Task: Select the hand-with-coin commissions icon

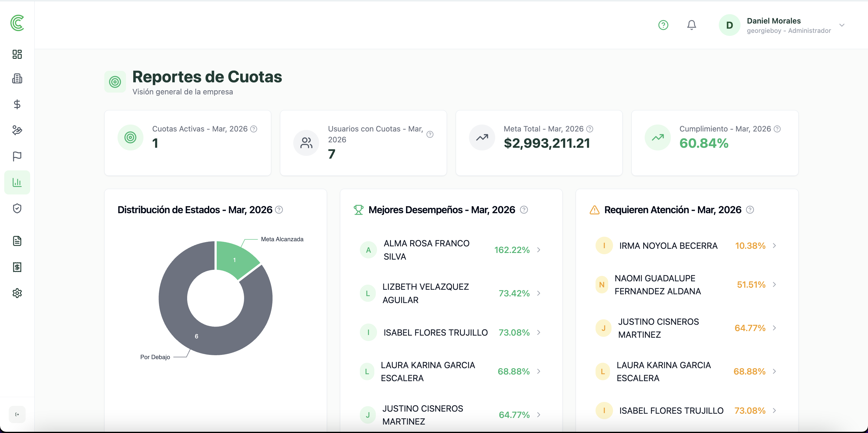Action: coord(17,130)
